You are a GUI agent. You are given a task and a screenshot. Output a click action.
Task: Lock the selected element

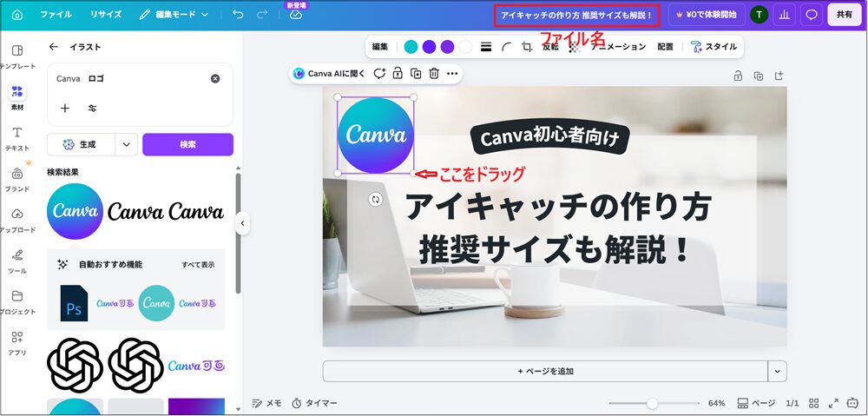click(x=398, y=73)
